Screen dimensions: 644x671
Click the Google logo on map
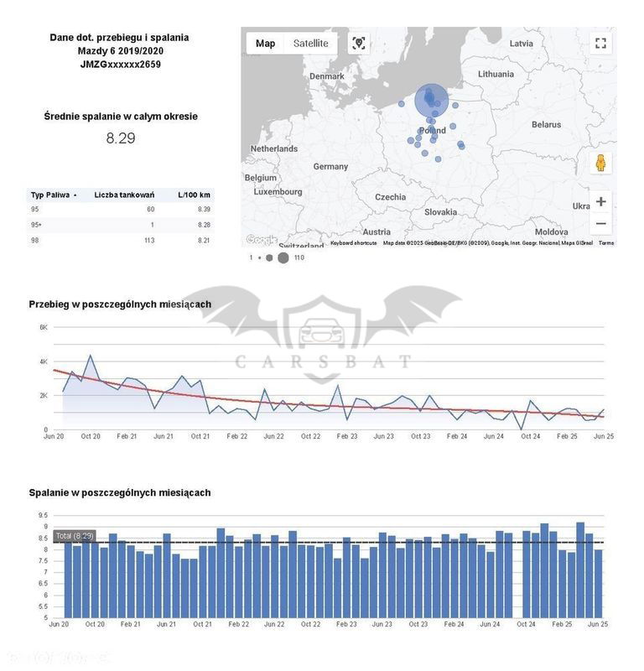261,240
